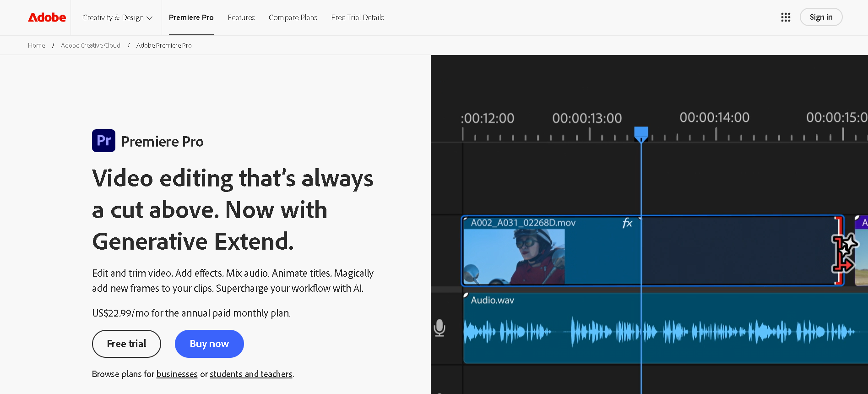This screenshot has width=868, height=394.
Task: Open Free Trial Details tab
Action: 358,17
